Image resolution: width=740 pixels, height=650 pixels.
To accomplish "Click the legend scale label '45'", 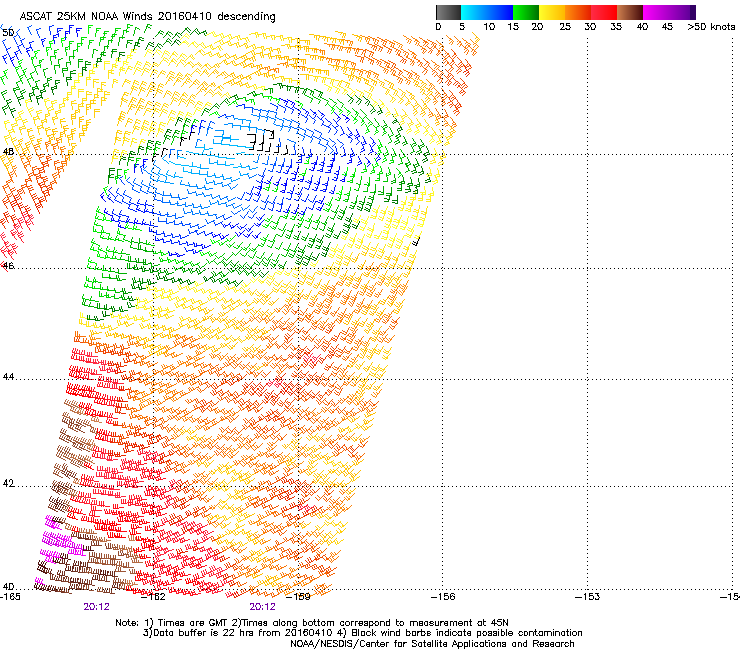I will (667, 27).
